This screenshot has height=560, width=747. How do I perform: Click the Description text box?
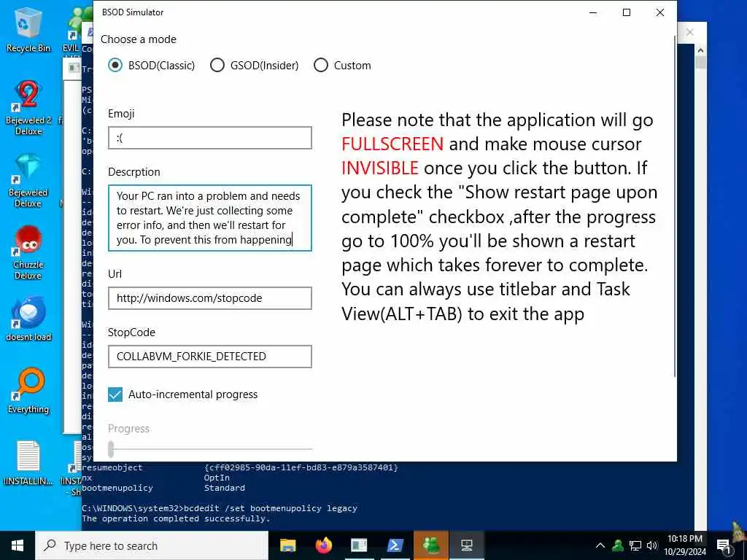click(x=210, y=217)
